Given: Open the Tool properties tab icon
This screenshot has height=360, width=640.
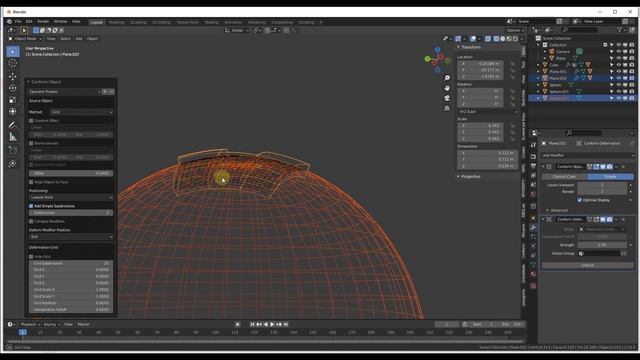Looking at the screenshot, I should coord(533,145).
